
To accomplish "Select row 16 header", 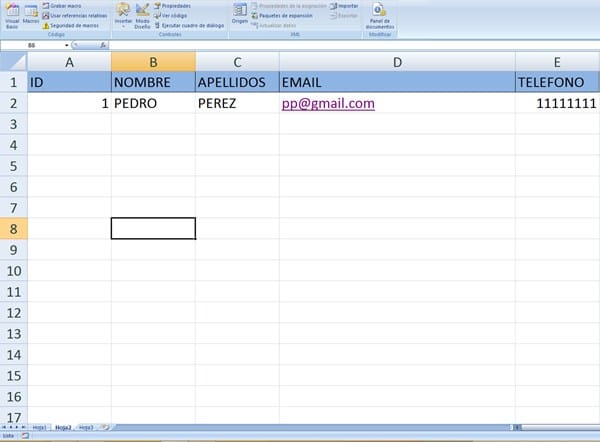I will (x=13, y=396).
